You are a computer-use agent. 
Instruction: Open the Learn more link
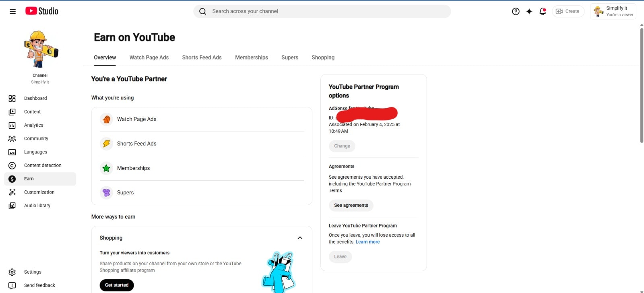(367, 242)
